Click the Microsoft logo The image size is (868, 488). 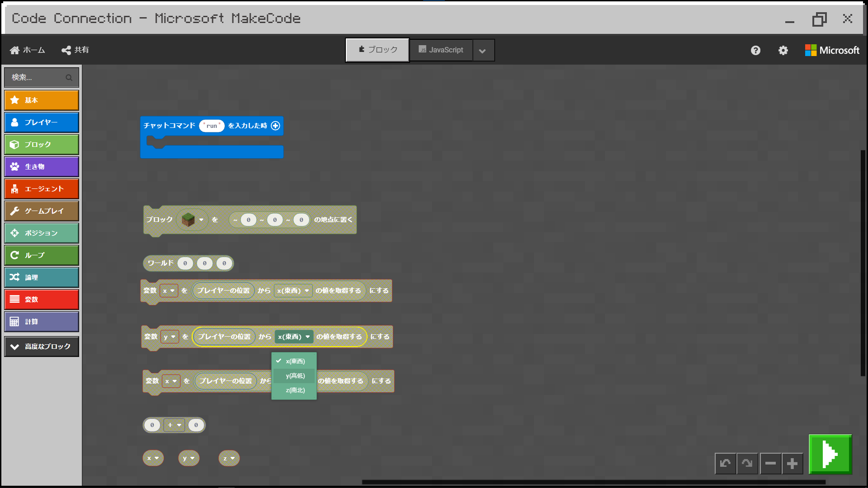coord(832,50)
